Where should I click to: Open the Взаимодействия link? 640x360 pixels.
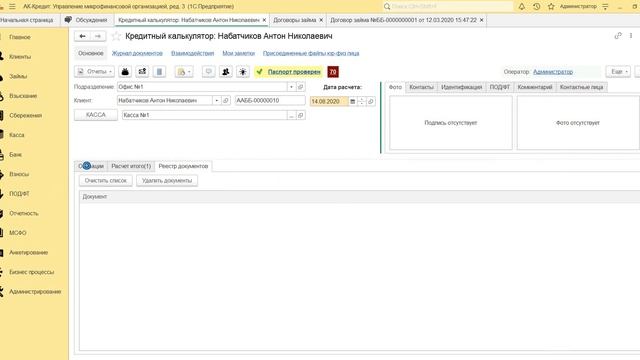pos(192,53)
